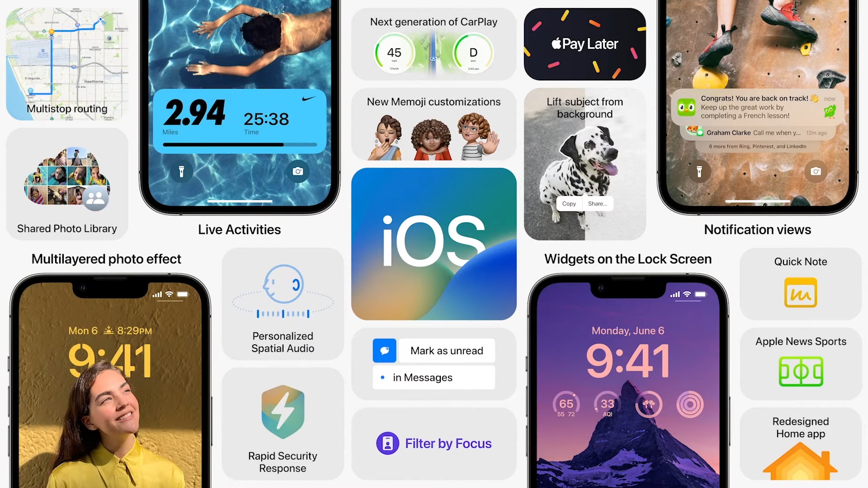The height and width of the screenshot is (488, 868).
Task: Open the Filter by Focus option
Action: click(x=434, y=443)
